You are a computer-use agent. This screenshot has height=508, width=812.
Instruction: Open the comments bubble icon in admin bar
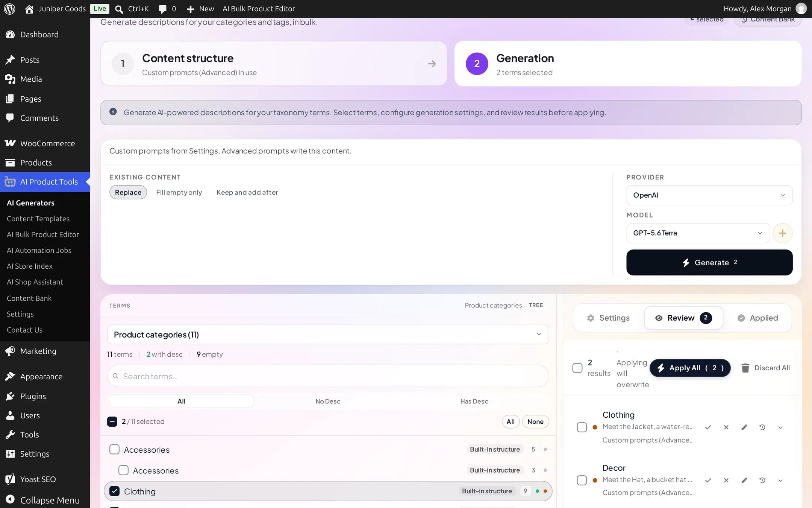pos(162,9)
